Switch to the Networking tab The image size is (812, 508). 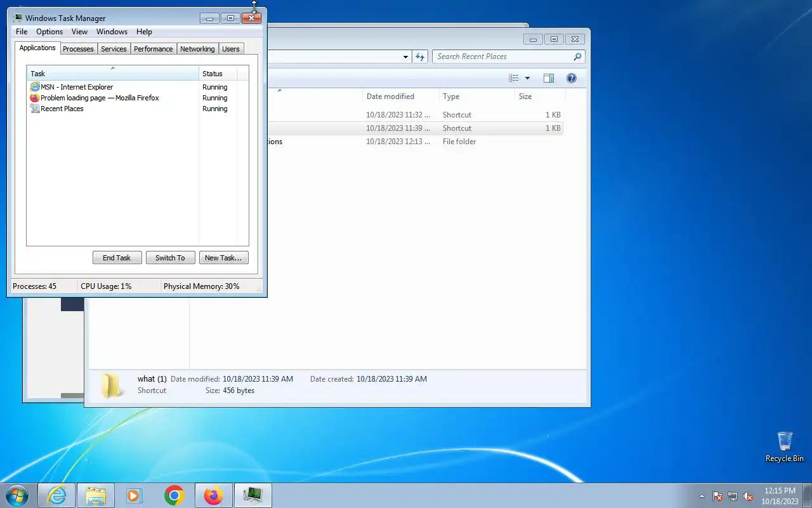click(197, 49)
